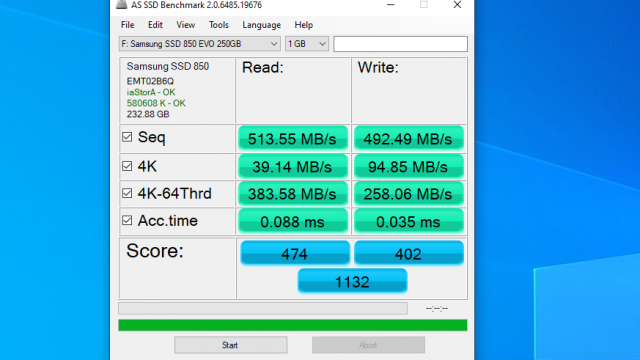Toggle the Acc.time test checkbox
640x360 pixels.
pyautogui.click(x=127, y=220)
